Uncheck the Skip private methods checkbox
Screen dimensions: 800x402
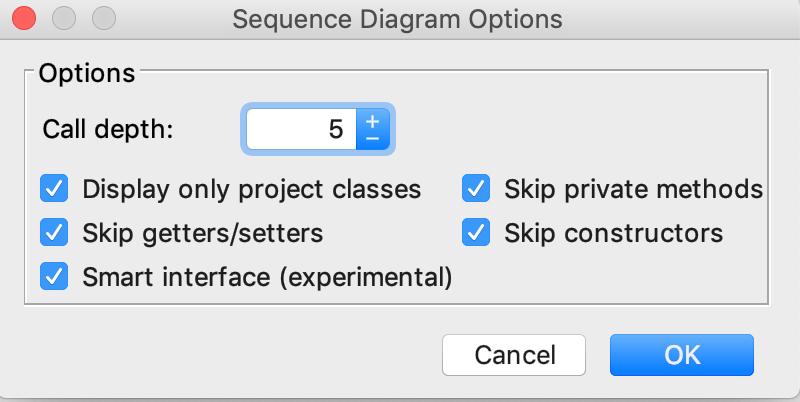click(476, 188)
